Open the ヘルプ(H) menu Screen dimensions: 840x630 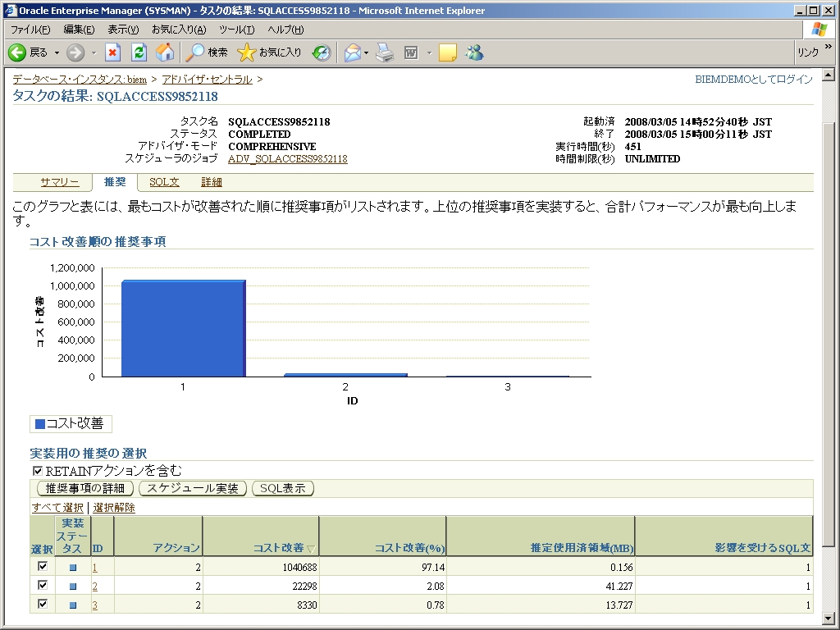pyautogui.click(x=285, y=30)
